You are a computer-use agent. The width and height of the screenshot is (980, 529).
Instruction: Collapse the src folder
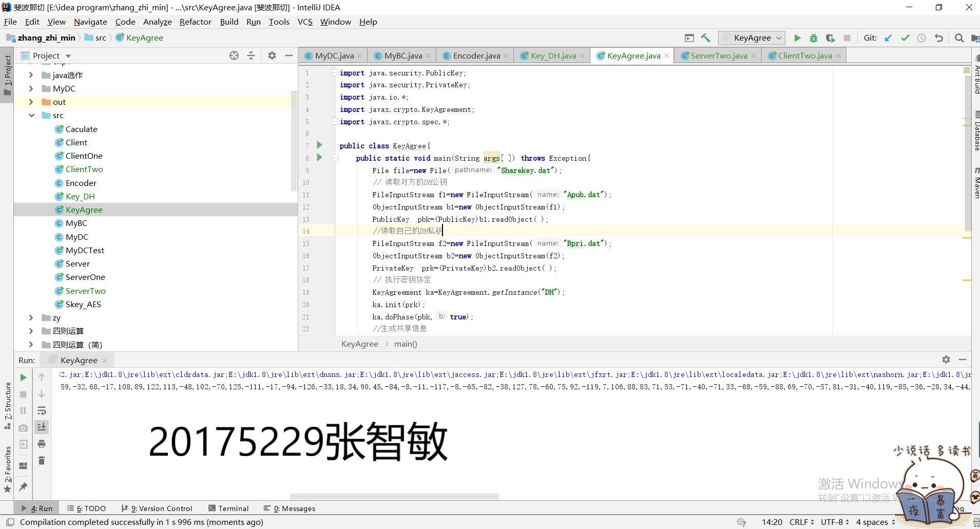[x=31, y=115]
